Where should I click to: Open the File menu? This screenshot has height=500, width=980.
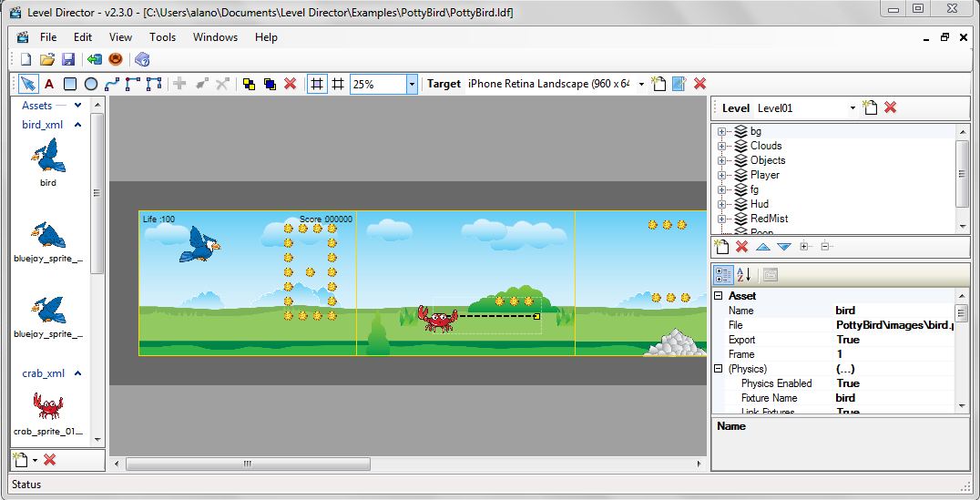48,37
